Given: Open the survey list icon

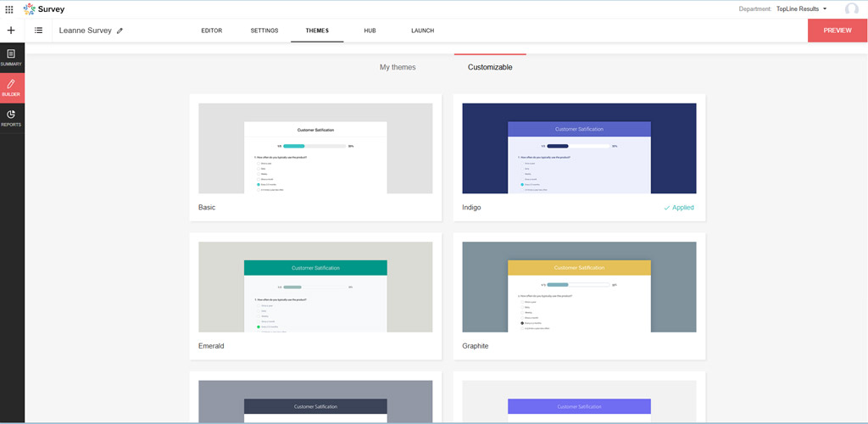Looking at the screenshot, I should tap(39, 31).
